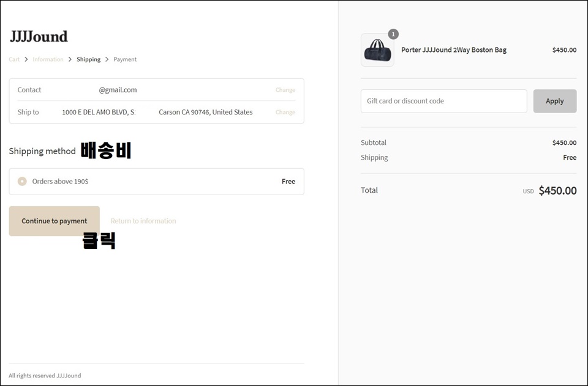Image resolution: width=588 pixels, height=386 pixels.
Task: Click the item quantity badge on bag
Action: click(x=393, y=34)
